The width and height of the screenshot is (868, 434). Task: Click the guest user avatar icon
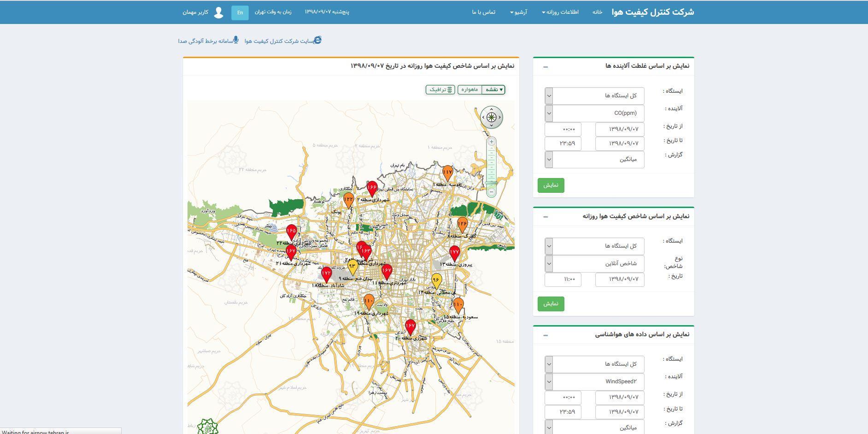[x=218, y=12]
